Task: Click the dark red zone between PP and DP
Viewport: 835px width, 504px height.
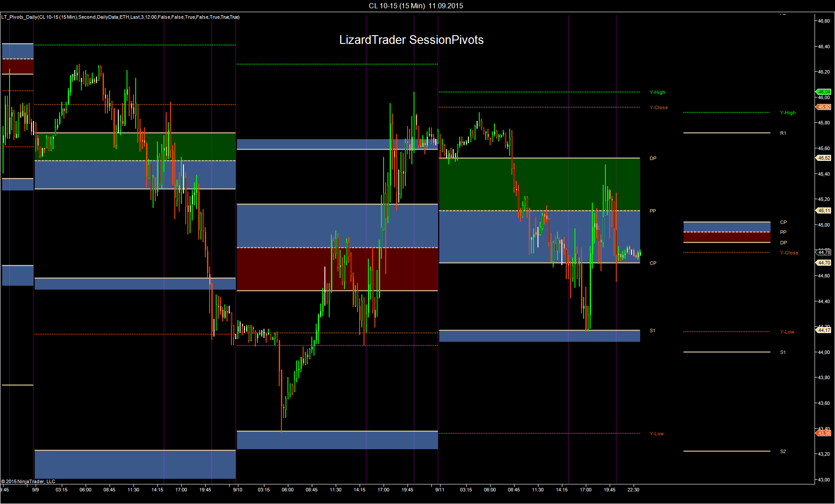Action: coord(726,237)
